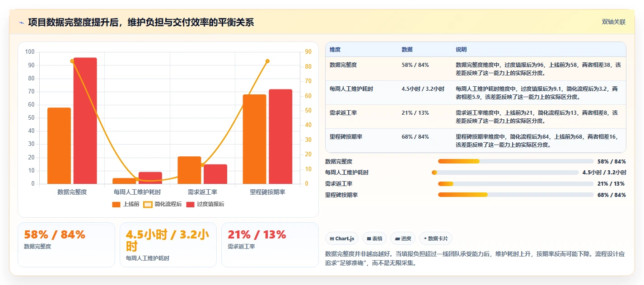Click the 说明 column header
The width and height of the screenshot is (644, 285).
[x=461, y=50]
